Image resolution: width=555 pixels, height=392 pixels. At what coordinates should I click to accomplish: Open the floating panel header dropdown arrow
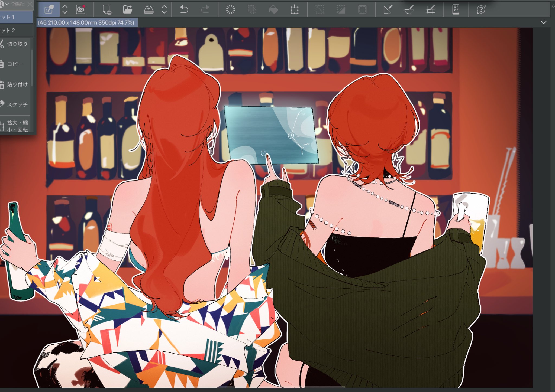(7, 4)
